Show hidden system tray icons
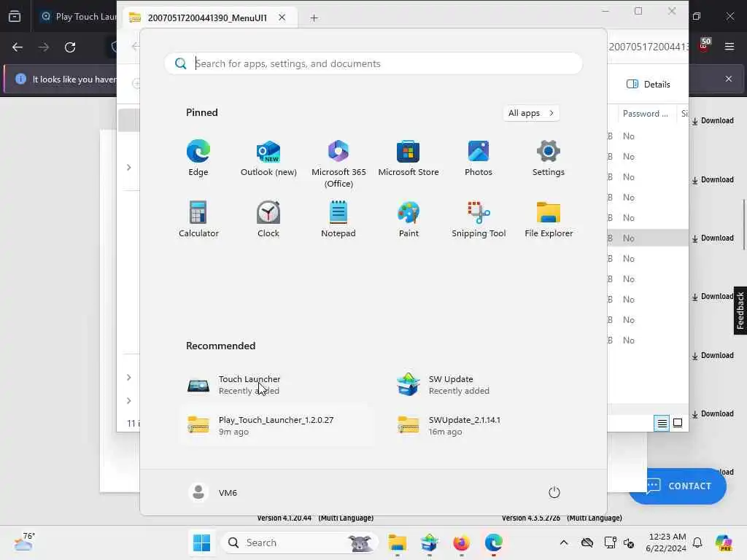 564,542
